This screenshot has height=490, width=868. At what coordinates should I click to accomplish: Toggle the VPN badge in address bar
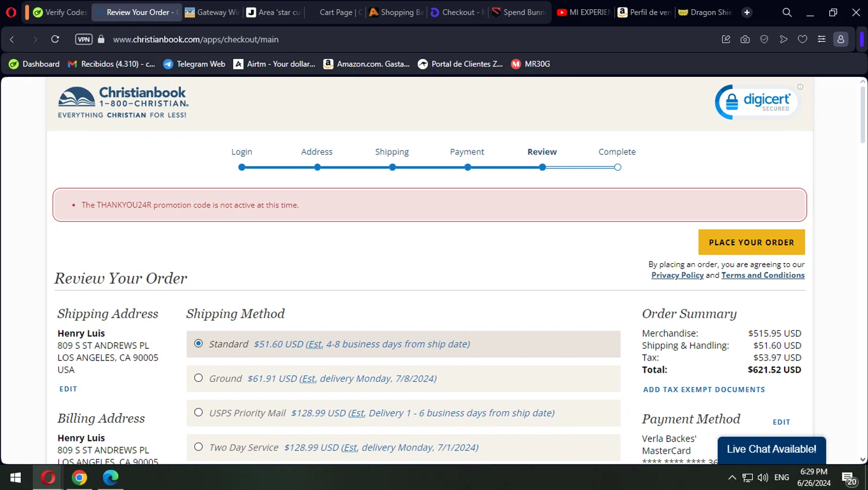point(84,39)
